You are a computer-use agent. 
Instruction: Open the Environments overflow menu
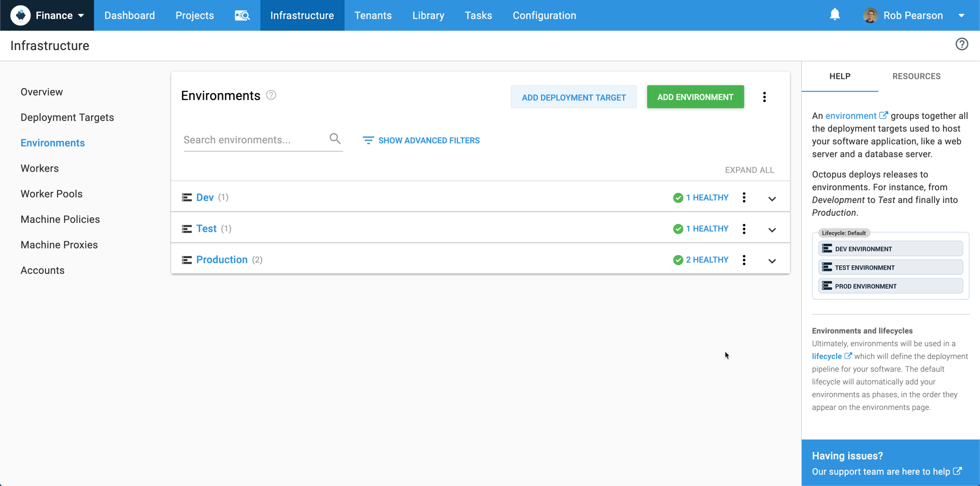(764, 97)
